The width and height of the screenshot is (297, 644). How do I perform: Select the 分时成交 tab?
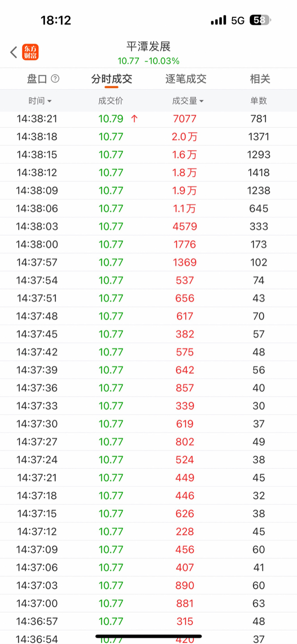click(111, 79)
